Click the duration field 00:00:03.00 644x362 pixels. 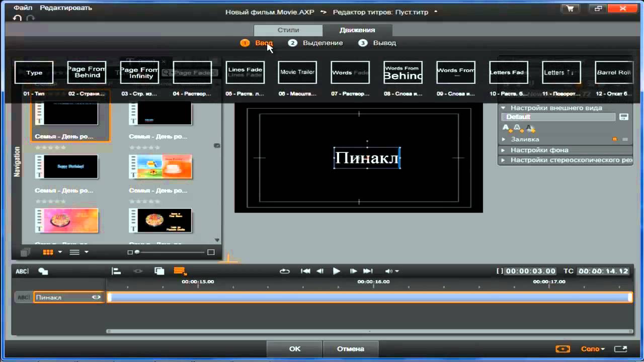530,271
